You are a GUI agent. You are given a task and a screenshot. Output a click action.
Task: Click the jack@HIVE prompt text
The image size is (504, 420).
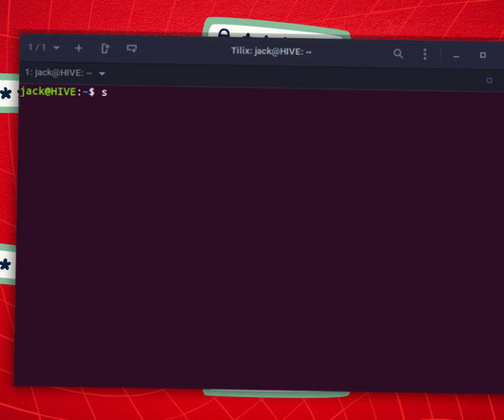(48, 91)
